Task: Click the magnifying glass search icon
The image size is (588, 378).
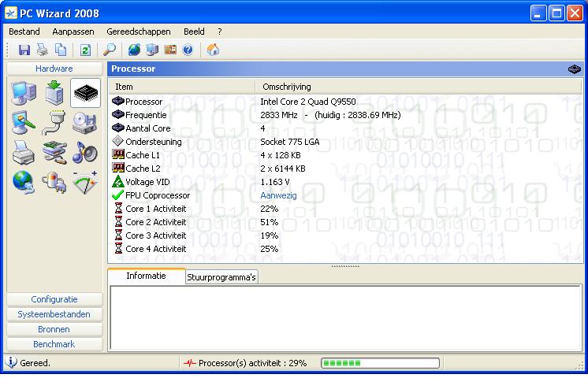Action: 110,50
